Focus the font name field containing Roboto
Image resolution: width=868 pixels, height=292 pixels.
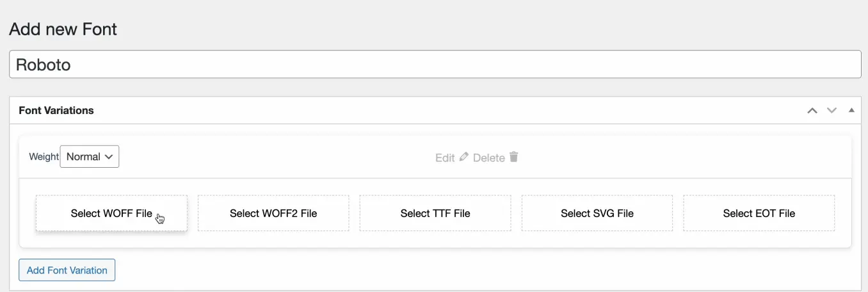click(435, 65)
